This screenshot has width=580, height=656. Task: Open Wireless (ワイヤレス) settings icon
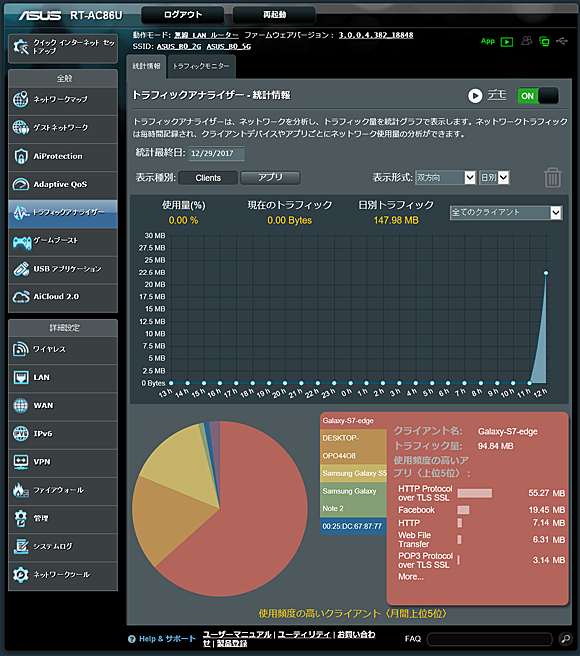pos(21,349)
